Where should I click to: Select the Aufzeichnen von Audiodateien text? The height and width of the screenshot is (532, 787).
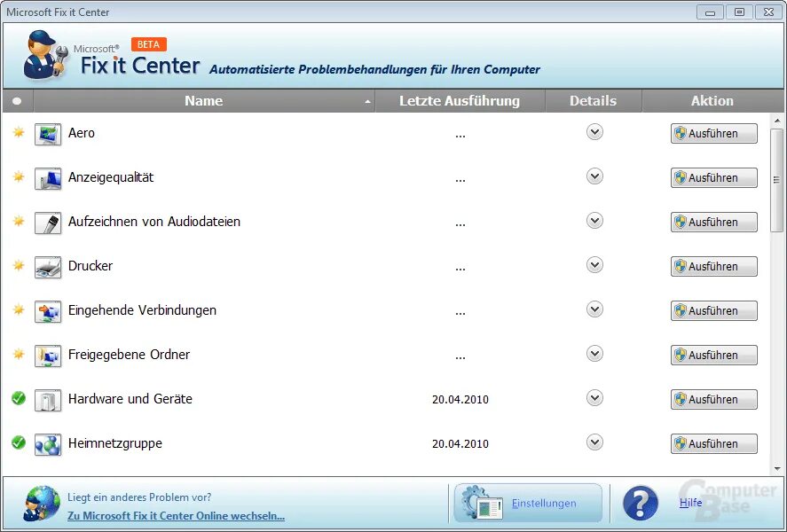[x=154, y=222]
